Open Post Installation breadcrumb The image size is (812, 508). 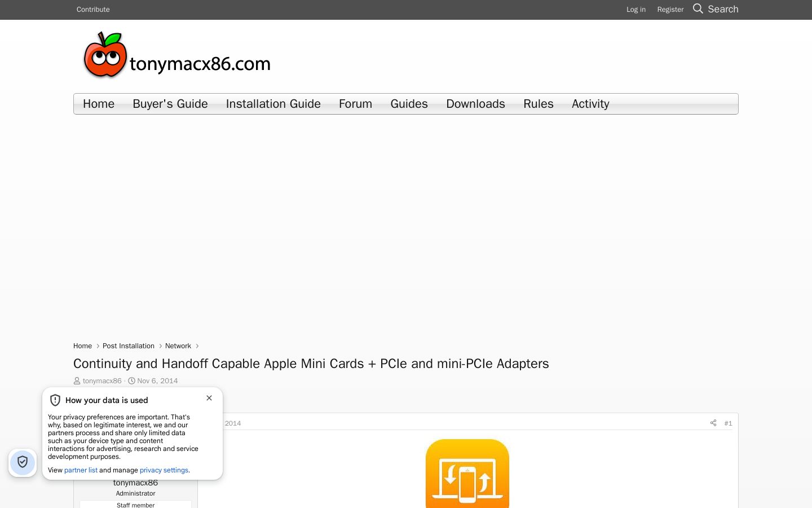click(129, 346)
